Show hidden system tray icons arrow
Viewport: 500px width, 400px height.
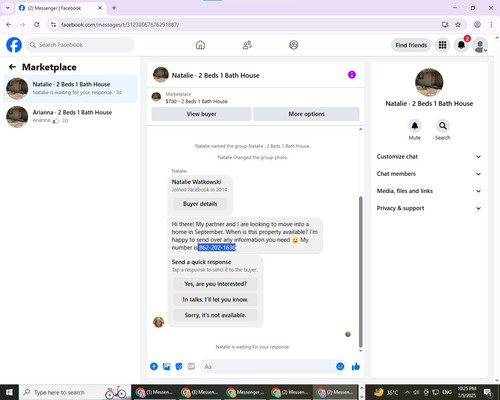click(x=407, y=392)
